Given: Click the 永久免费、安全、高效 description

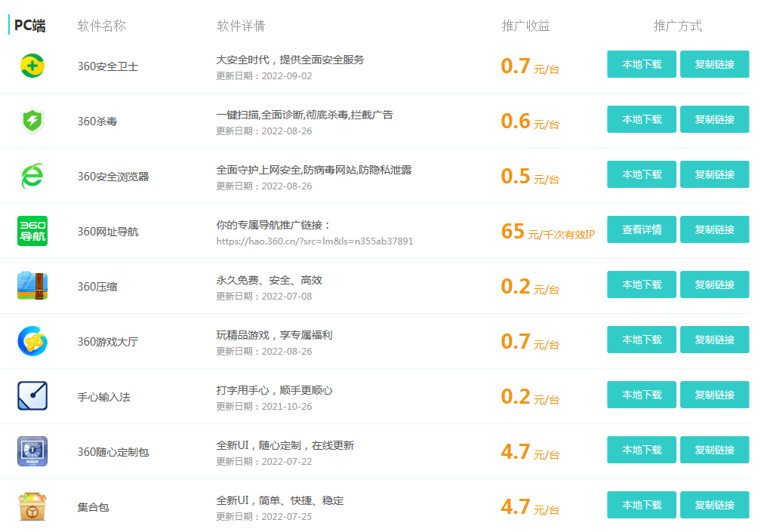Looking at the screenshot, I should [x=269, y=280].
